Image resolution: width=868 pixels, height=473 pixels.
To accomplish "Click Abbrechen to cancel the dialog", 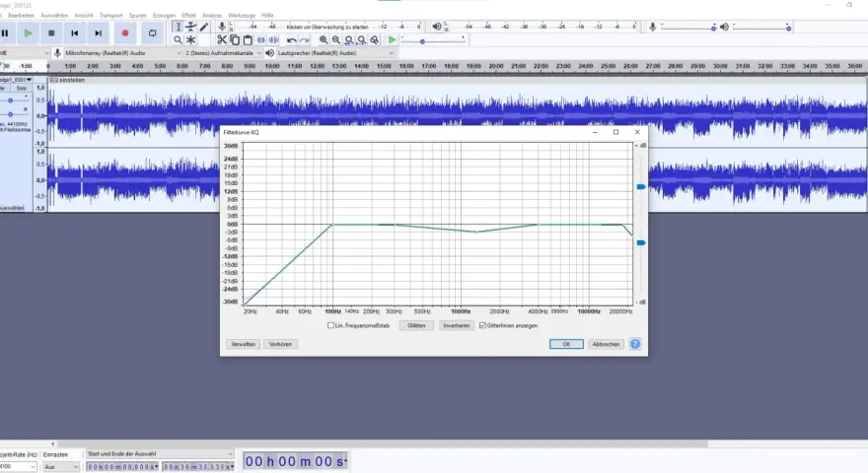I will (606, 344).
